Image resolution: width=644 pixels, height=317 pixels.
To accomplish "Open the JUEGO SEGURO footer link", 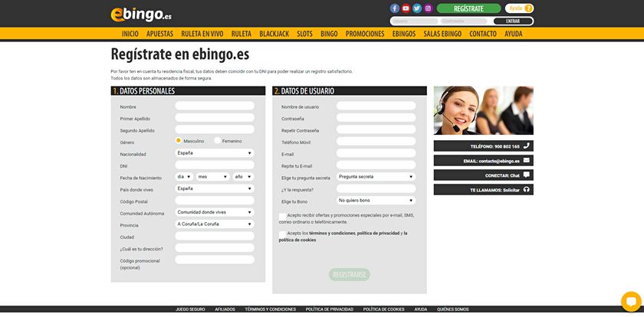I will [x=190, y=309].
